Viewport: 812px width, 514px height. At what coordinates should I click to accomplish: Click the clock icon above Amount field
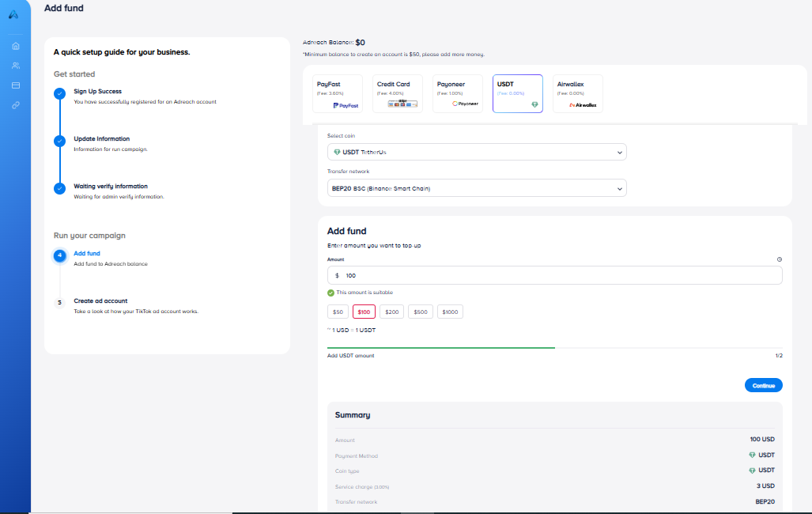point(779,259)
